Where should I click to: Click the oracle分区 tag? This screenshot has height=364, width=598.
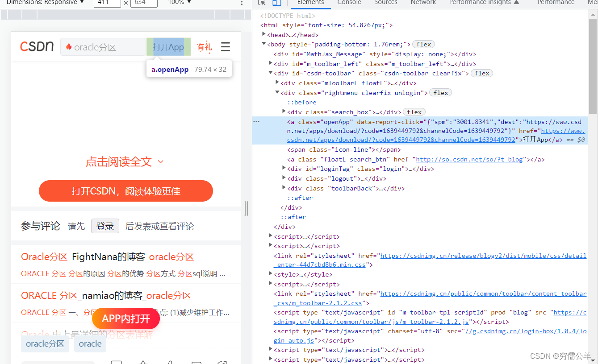(45, 344)
